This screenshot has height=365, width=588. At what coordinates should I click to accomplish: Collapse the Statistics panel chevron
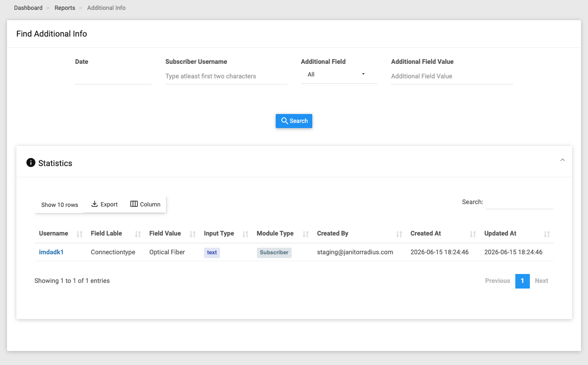563,160
